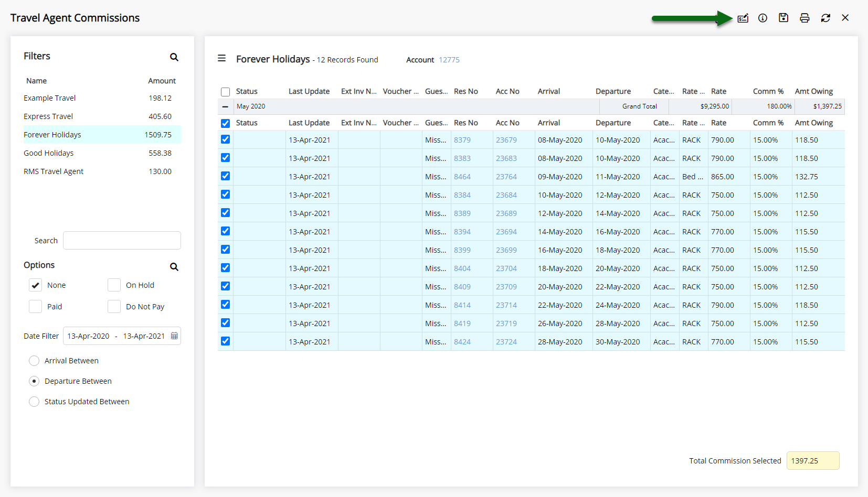
Task: Select the Status Updated Between radio button
Action: click(34, 402)
